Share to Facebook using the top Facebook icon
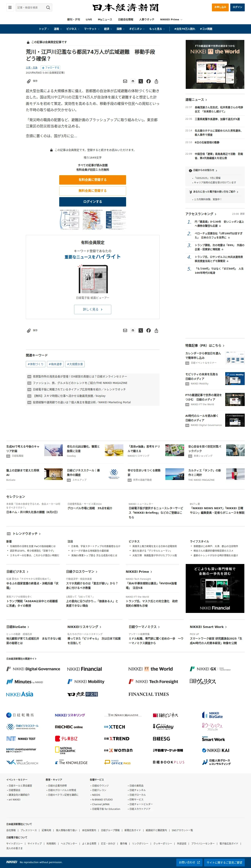The image size is (251, 868). click(148, 81)
